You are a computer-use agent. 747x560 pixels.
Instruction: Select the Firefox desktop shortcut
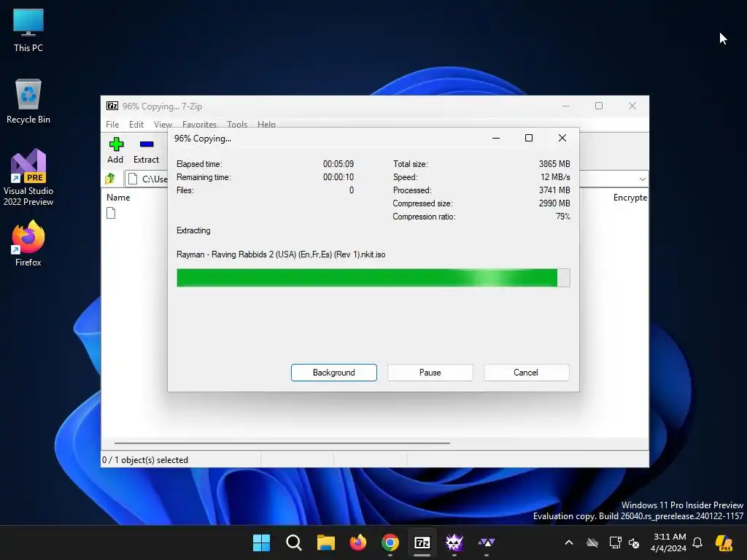pos(28,243)
